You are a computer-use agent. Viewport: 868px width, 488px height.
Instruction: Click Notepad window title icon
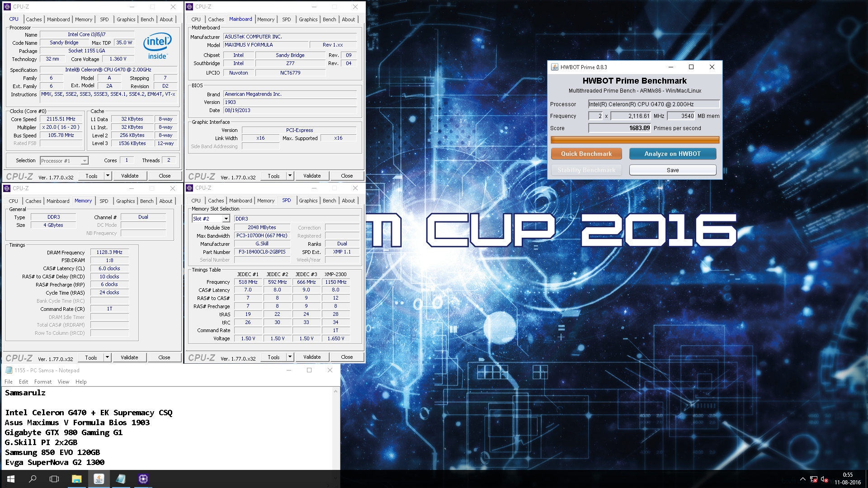point(9,370)
